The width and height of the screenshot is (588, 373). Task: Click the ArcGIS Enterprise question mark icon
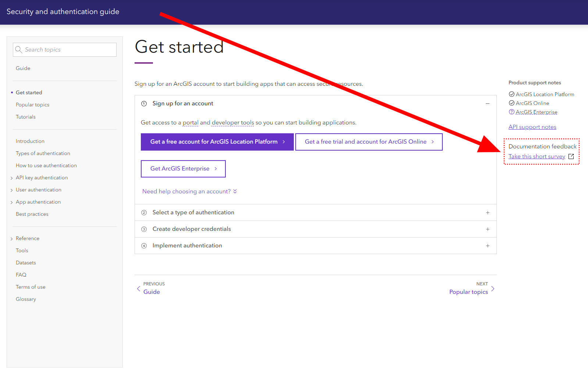coord(512,112)
